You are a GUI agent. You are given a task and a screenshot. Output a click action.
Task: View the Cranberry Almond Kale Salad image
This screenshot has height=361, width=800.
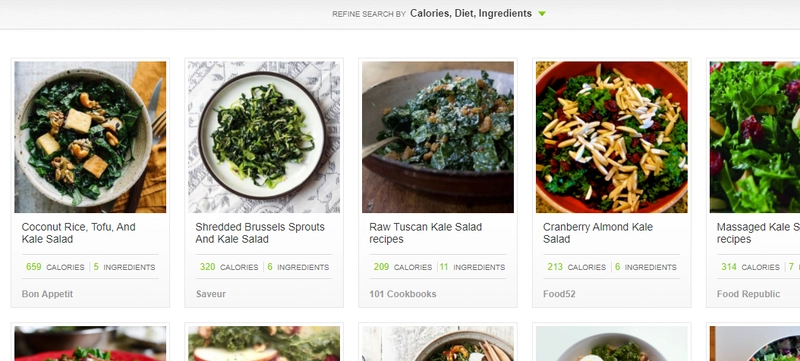click(x=612, y=137)
